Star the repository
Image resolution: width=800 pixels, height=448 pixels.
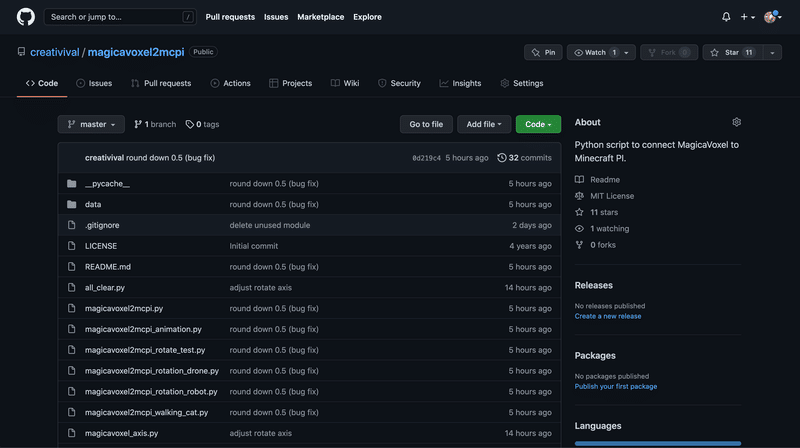tap(732, 52)
